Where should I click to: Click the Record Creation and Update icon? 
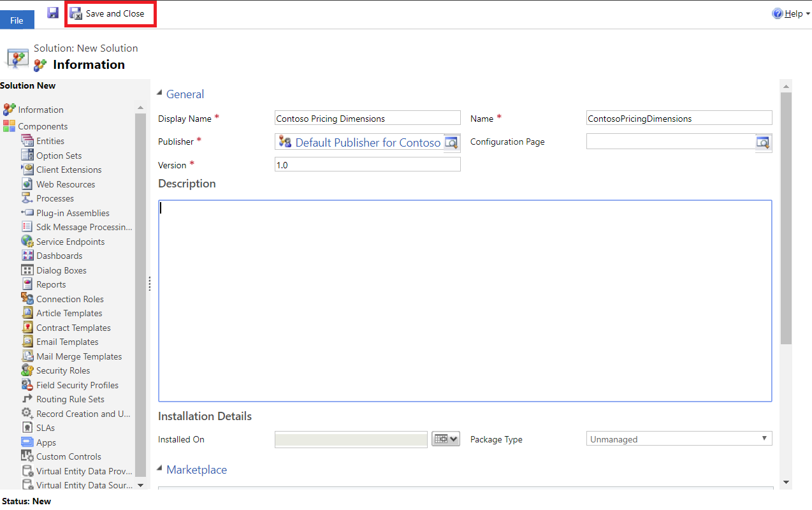pyautogui.click(x=27, y=413)
